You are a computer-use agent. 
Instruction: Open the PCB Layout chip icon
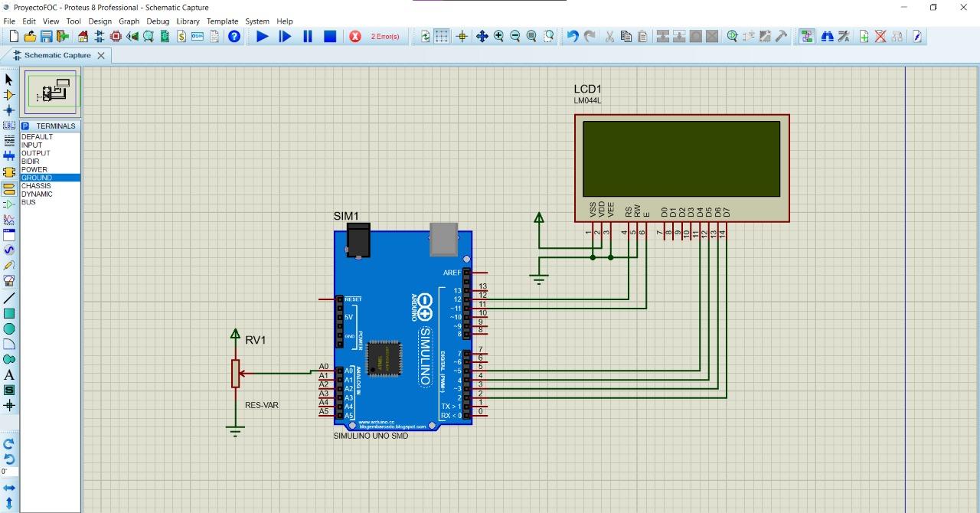click(x=116, y=36)
